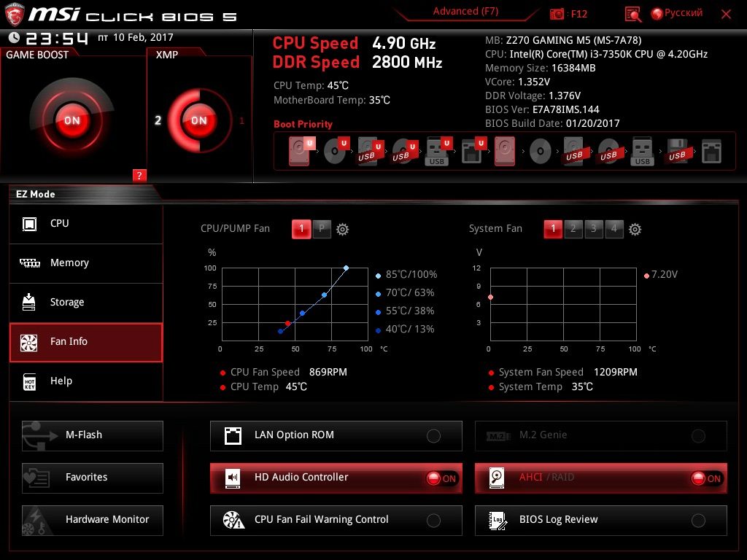747x560 pixels.
Task: Choose the UEFI network boot device icon
Action: [x=473, y=151]
